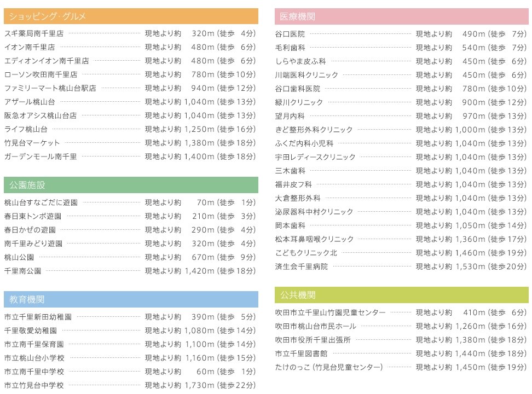Click 市立千里新田幼稚園 label

tap(38, 317)
